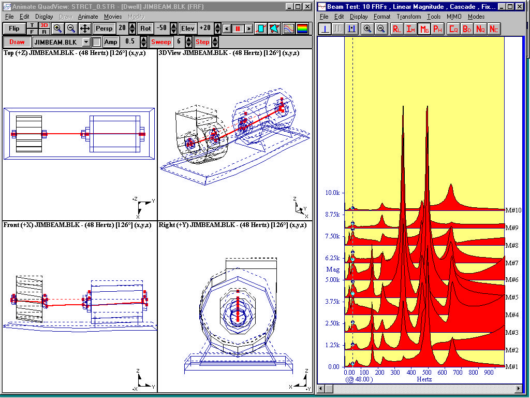Select MG magnitude display format
The height and width of the screenshot is (398, 530).
coord(424,29)
